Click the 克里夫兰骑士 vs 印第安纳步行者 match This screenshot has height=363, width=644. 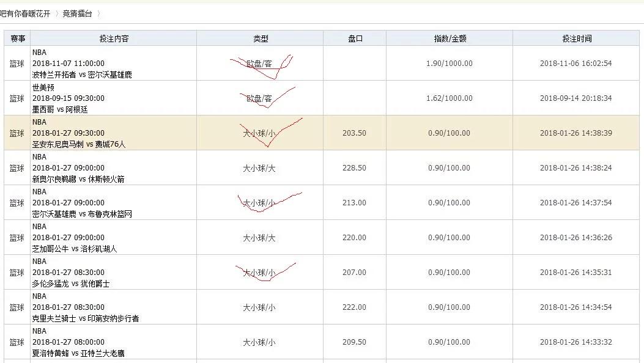click(86, 318)
